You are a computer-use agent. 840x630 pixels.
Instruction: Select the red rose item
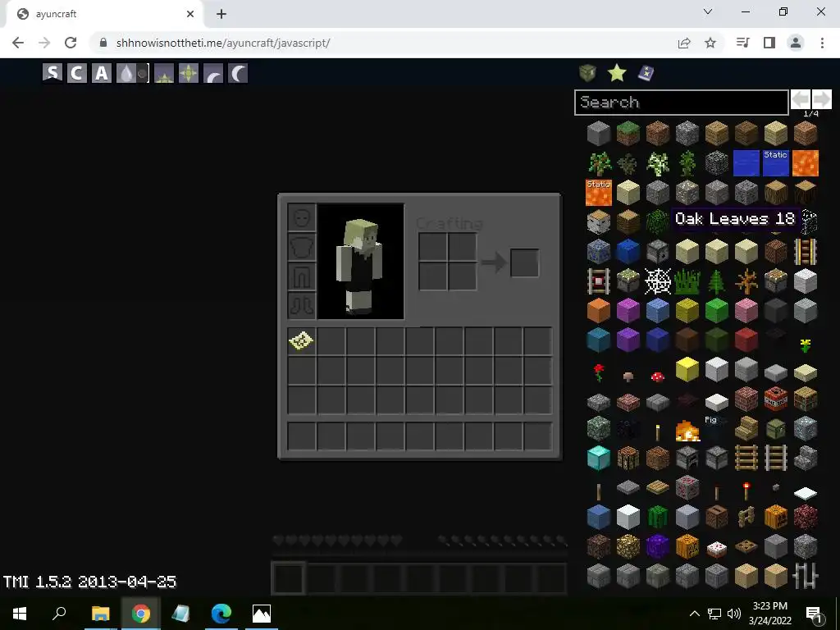[598, 372]
